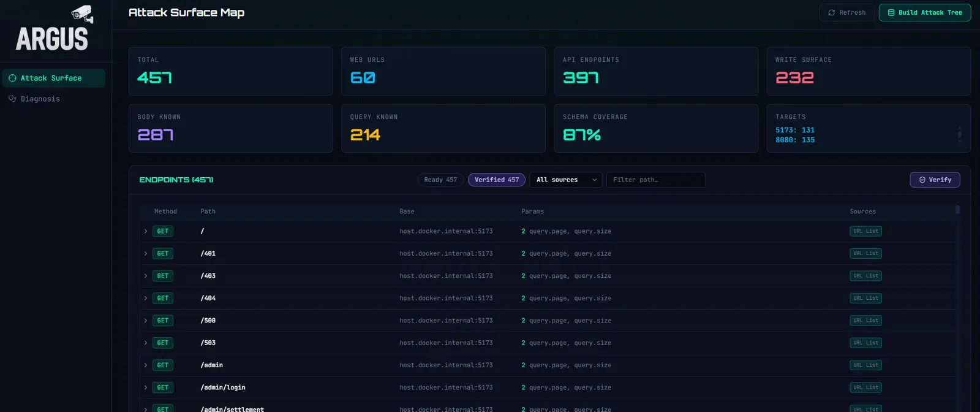Click the Query Known 214 stat card
This screenshot has height=412, width=980.
443,128
